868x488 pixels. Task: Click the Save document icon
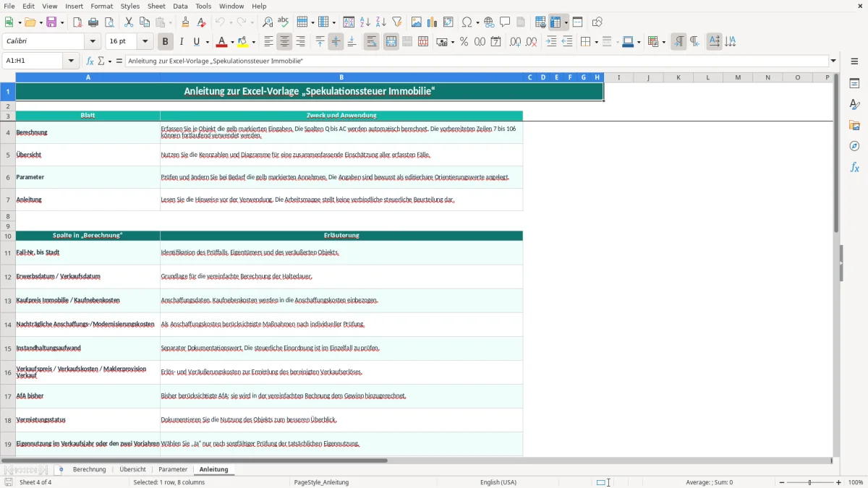point(51,22)
